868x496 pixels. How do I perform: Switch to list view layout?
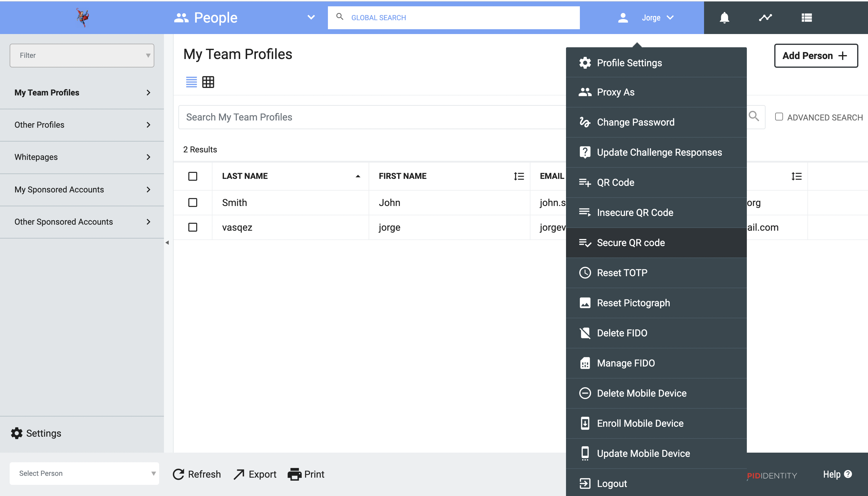(x=191, y=82)
